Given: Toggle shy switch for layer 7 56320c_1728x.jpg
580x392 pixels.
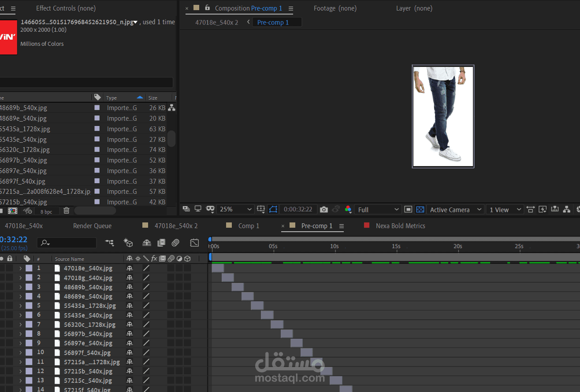Looking at the screenshot, I should click(x=130, y=325).
